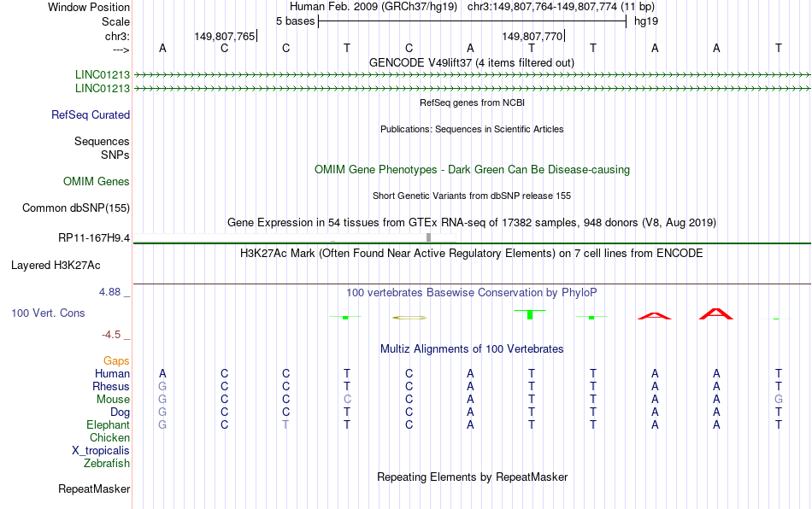Click the 5 bases scale label
This screenshot has height=509, width=812.
click(x=295, y=21)
